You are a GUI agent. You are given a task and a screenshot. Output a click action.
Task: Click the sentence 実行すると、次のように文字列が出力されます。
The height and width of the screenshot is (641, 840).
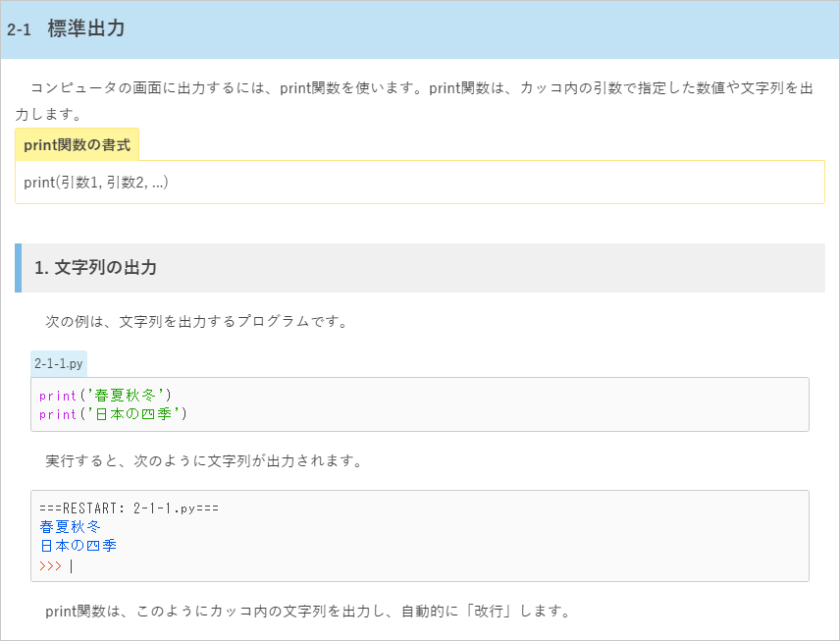204,461
